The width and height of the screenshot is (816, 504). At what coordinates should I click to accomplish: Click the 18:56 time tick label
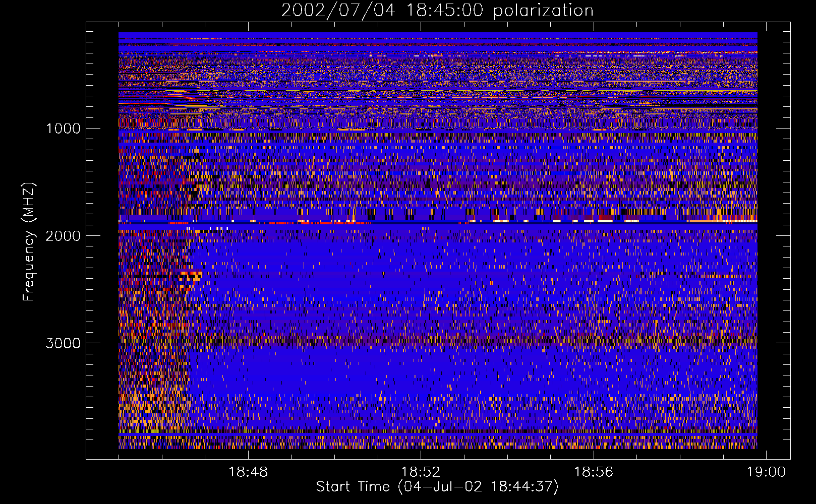[594, 472]
